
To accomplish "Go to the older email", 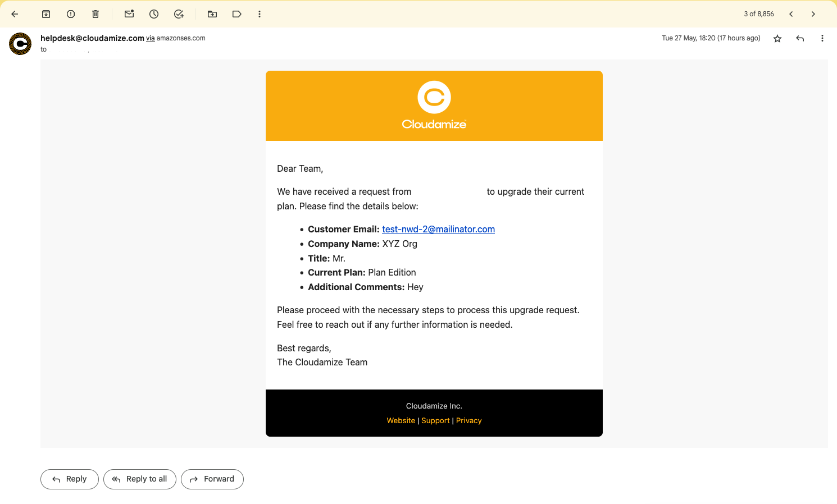I will tap(813, 14).
